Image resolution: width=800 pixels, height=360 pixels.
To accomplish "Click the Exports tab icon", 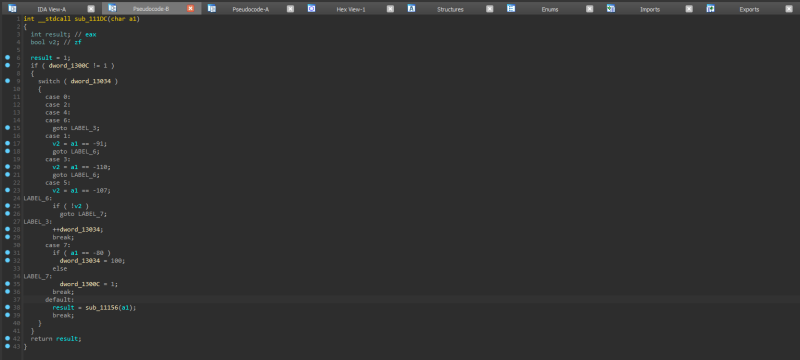I will [x=710, y=8].
